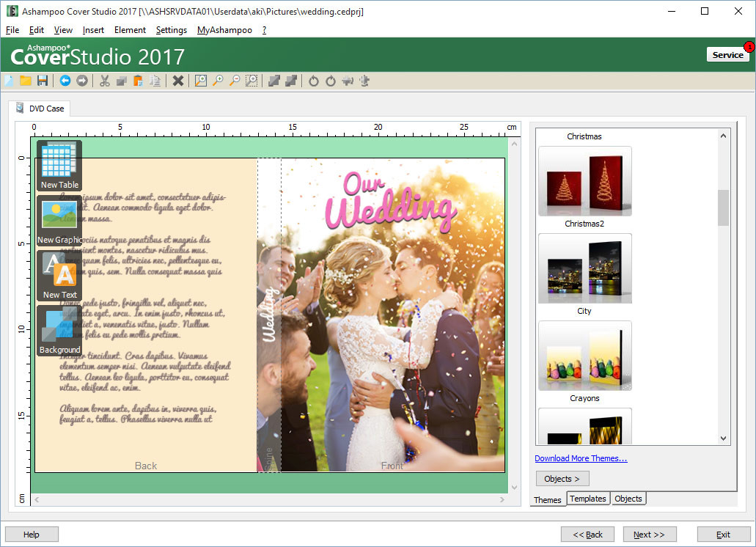
Task: Expand the Objects > button
Action: [562, 479]
